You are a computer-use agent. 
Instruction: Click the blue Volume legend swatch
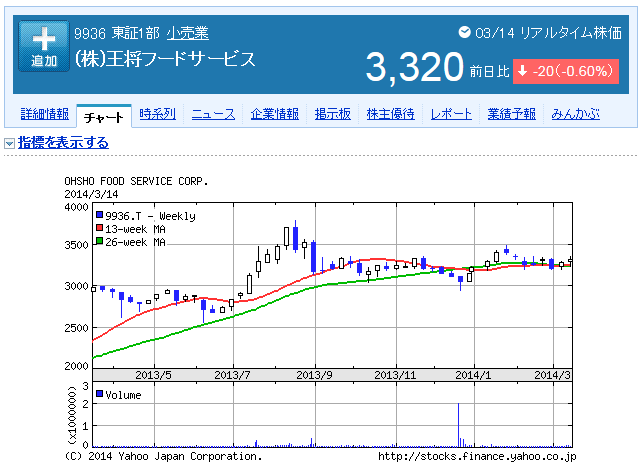(99, 394)
